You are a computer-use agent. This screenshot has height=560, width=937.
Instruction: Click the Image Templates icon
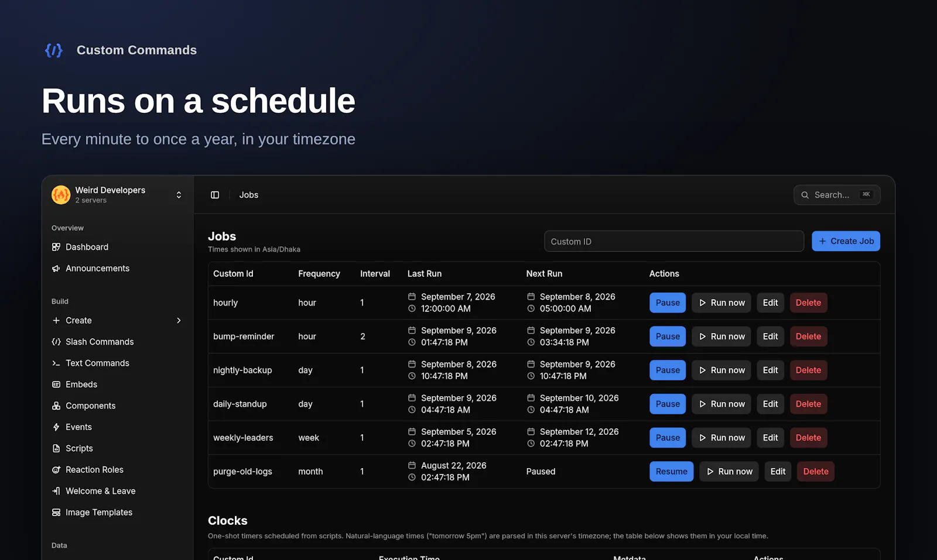[56, 513]
